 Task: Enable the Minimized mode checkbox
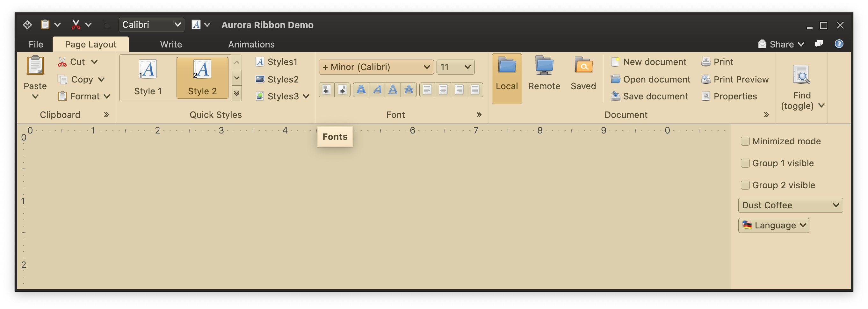(745, 141)
